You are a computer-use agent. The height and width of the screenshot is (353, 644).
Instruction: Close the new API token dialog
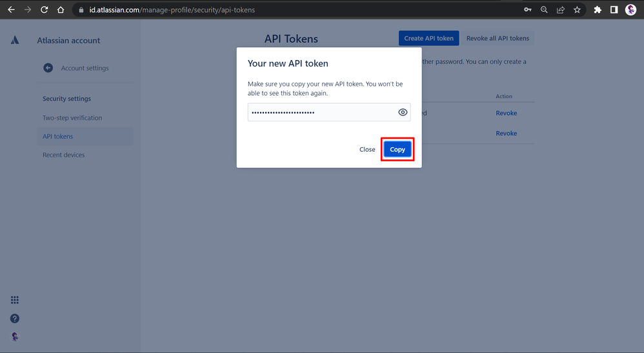pos(367,149)
